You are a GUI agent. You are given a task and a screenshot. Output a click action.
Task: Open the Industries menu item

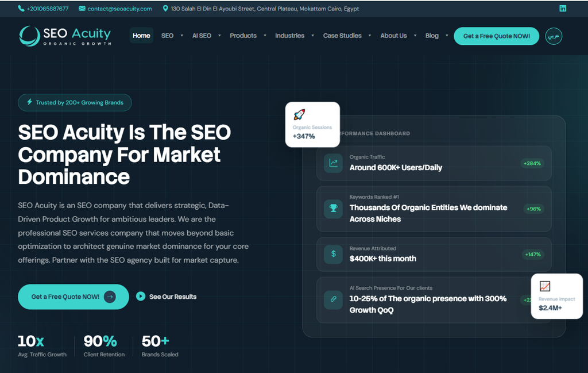(289, 36)
